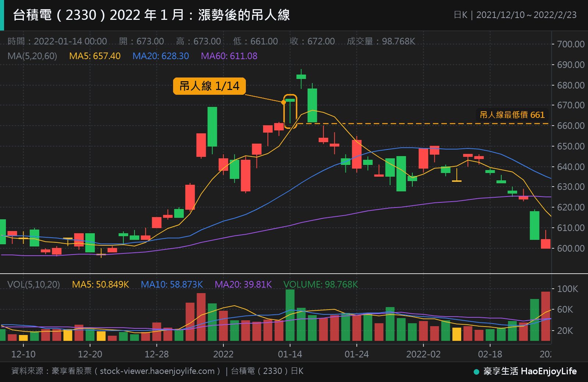This screenshot has width=588, height=382.
Task: Click the 620.00 price axis label
Action: pyautogui.click(x=571, y=208)
